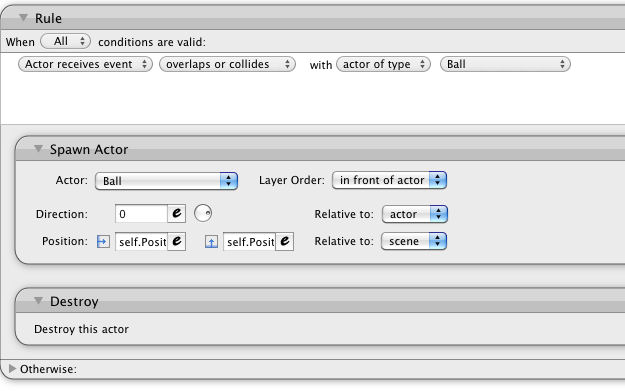Click the X position self.Posit field
The width and height of the screenshot is (625, 391).
(x=141, y=242)
